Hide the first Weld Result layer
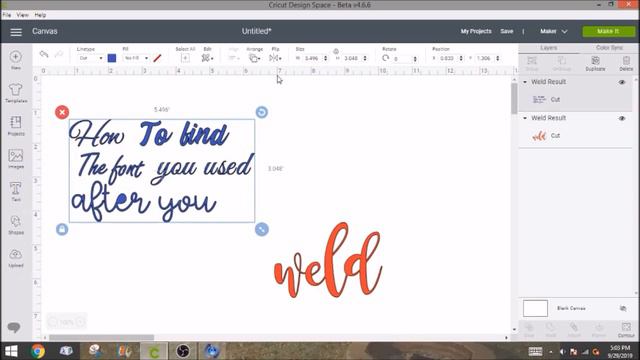640x360 pixels. click(x=622, y=82)
